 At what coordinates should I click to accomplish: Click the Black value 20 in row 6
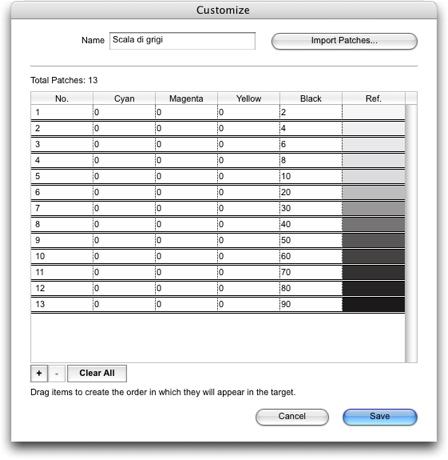286,192
